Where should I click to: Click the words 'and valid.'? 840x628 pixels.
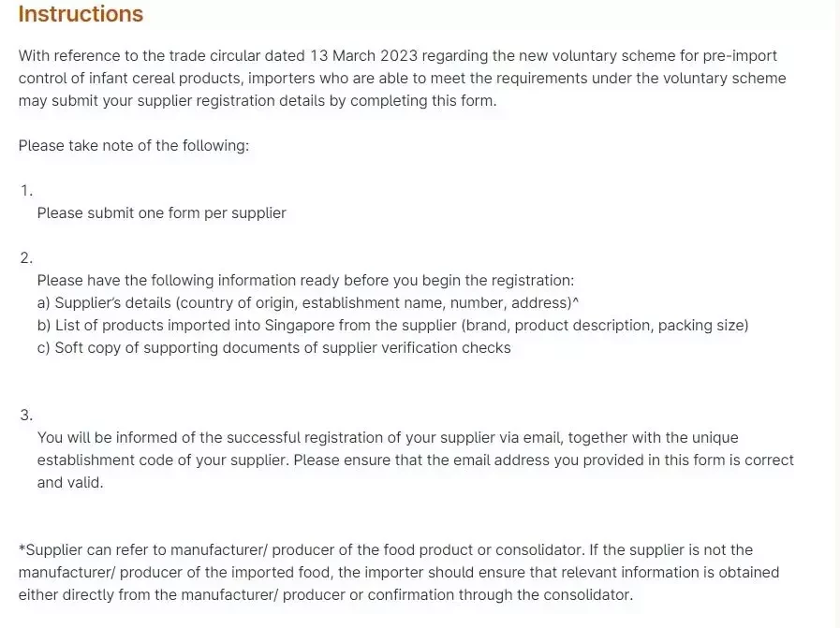coord(70,483)
